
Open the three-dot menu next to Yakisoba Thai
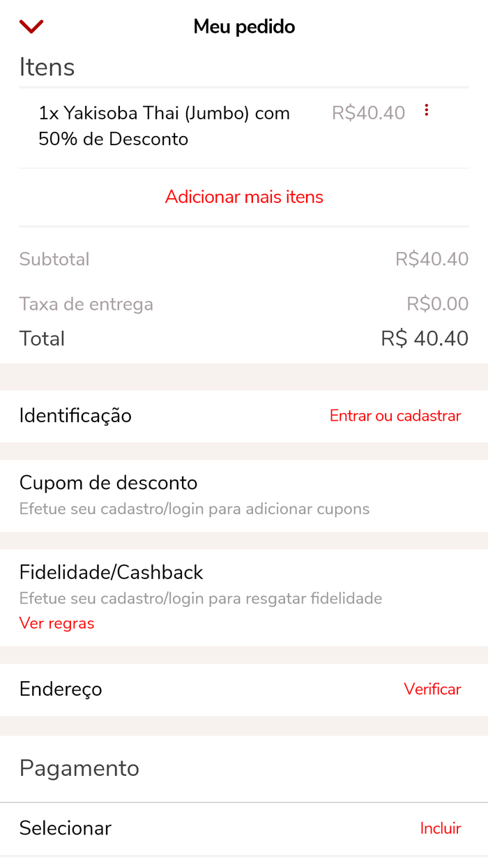426,110
